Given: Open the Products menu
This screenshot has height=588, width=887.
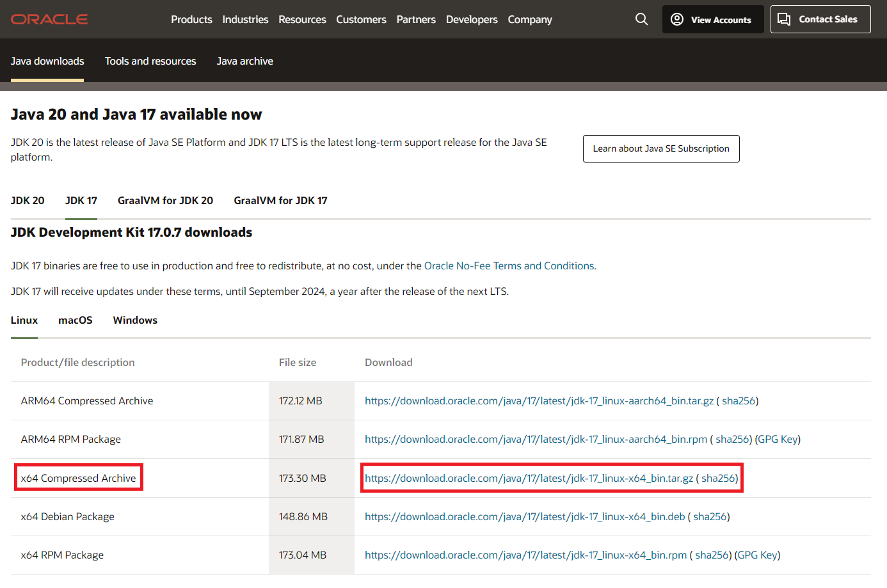Looking at the screenshot, I should tap(191, 19).
